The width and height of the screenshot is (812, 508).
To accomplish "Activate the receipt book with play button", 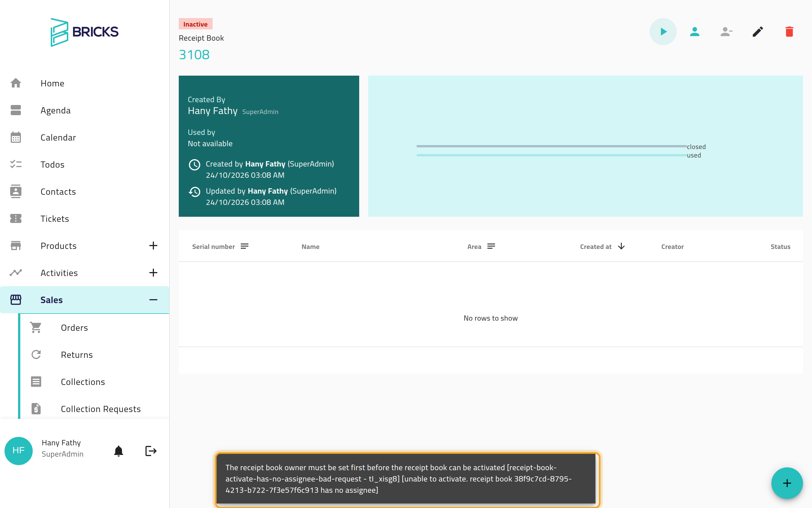I will 663,32.
